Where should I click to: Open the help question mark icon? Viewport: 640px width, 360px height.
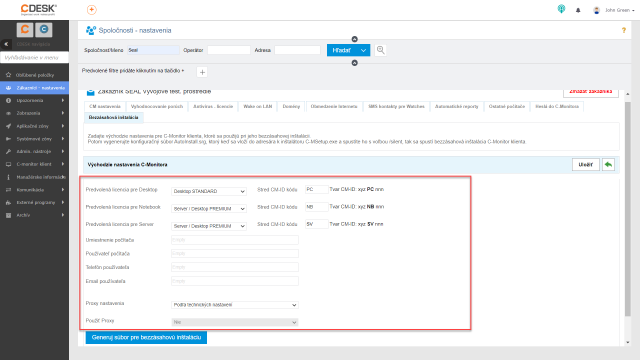click(x=624, y=30)
